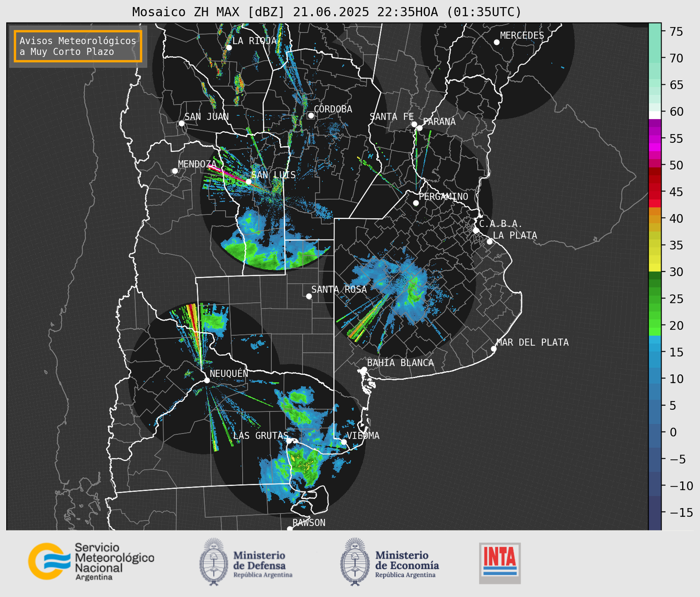Image resolution: width=700 pixels, height=597 pixels.
Task: Click the colorbar value label 75
Action: (x=676, y=32)
